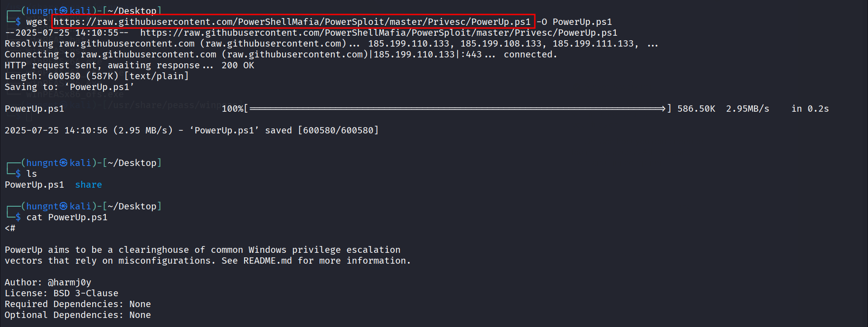The image size is (868, 327).
Task: Click the dollar sign before cat PowerUp.ps1
Action: tap(18, 217)
